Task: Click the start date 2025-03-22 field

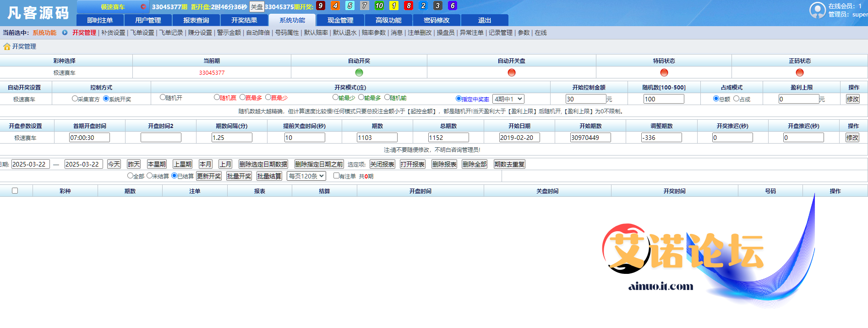Action: pos(30,164)
